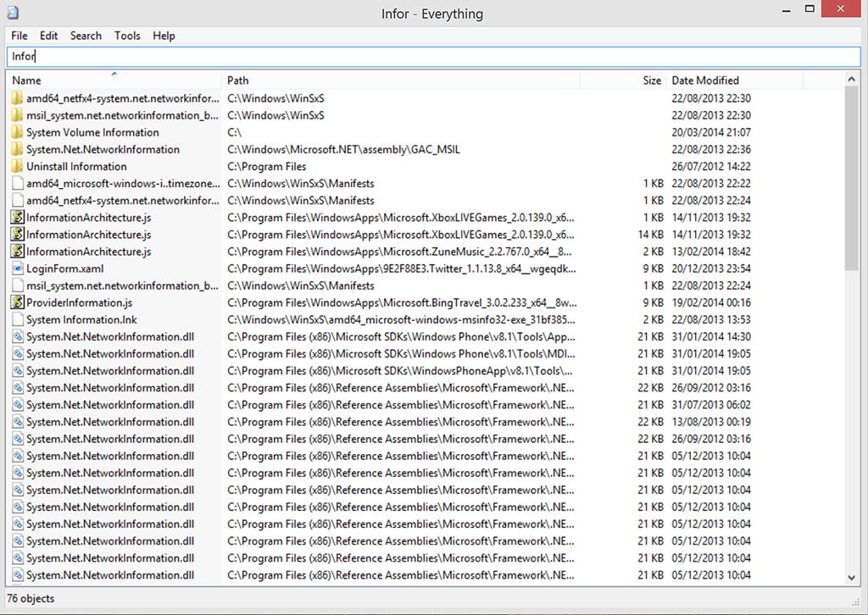The height and width of the screenshot is (615, 868).
Task: Sort results by Path column header
Action: (400, 80)
